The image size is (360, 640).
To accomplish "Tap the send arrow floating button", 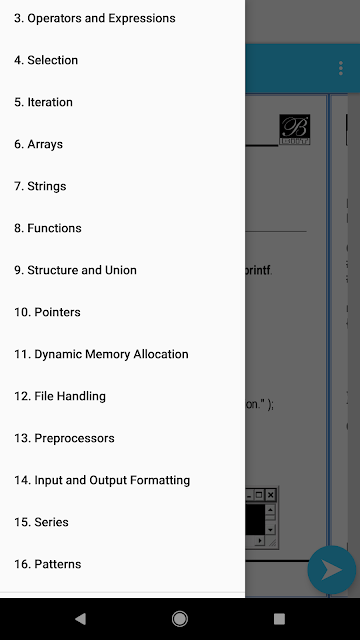I will coord(331,570).
